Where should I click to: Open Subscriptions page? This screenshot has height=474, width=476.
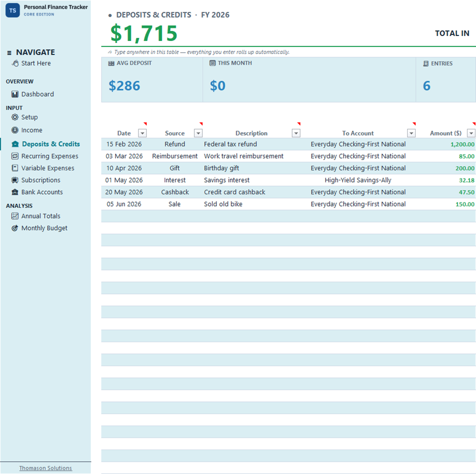pyautogui.click(x=40, y=180)
